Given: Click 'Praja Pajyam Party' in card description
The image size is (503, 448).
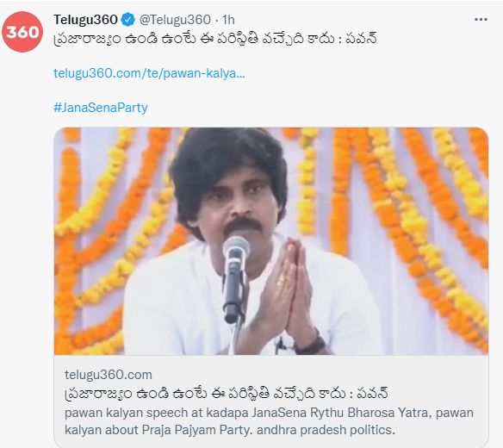Looking at the screenshot, I should click(197, 430).
